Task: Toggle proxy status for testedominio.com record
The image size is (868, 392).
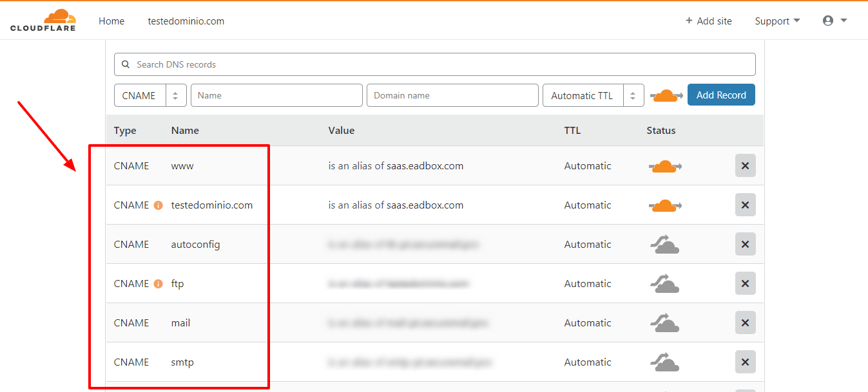Action: tap(665, 205)
